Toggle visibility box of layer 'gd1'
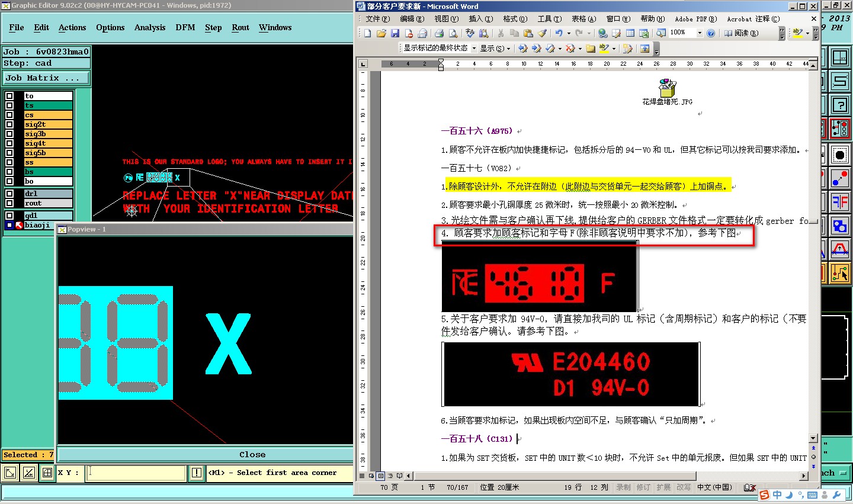The height and width of the screenshot is (504, 853). [x=9, y=216]
